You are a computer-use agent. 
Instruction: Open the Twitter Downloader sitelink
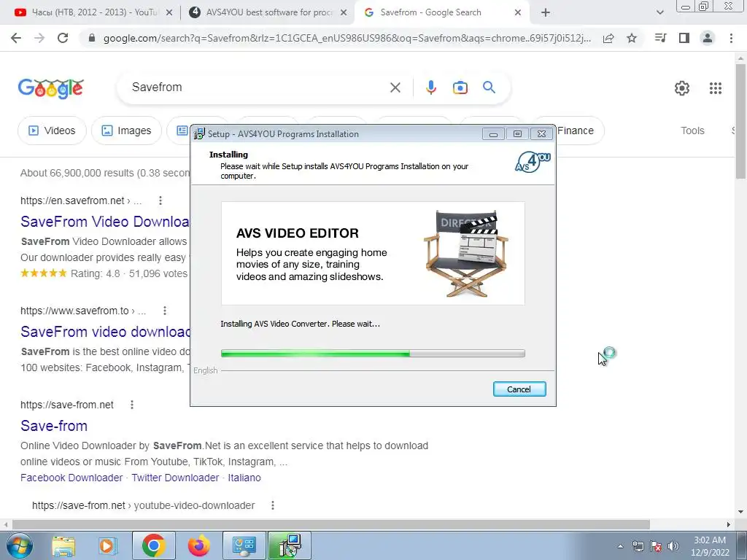tap(175, 478)
